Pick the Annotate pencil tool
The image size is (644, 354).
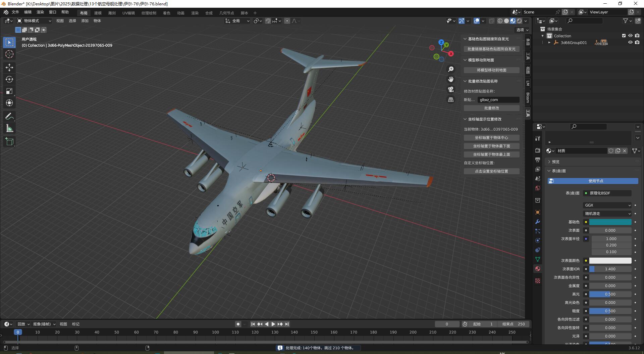point(9,117)
